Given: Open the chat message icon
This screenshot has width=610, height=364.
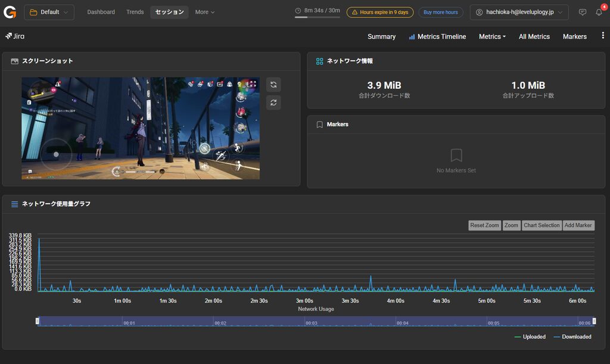Looking at the screenshot, I should pos(583,12).
